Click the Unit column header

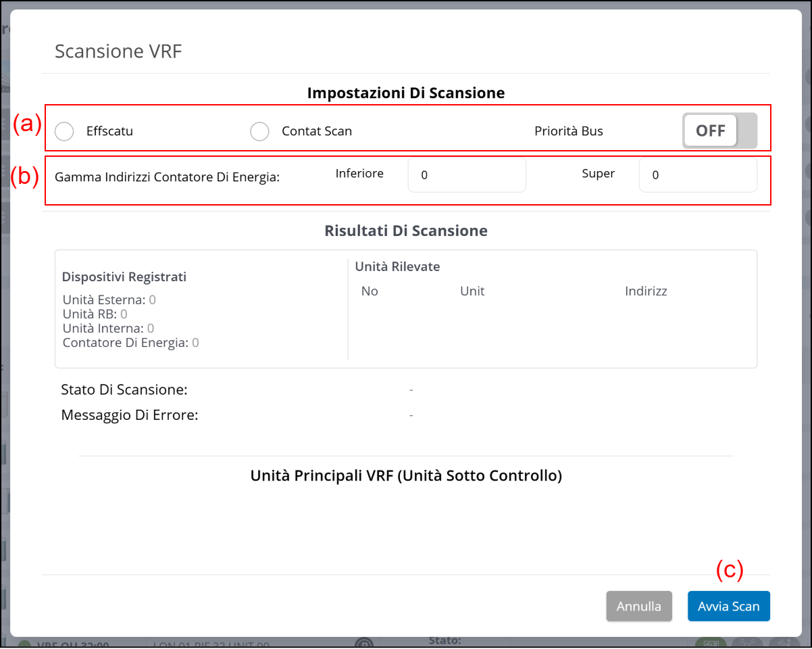coord(472,291)
